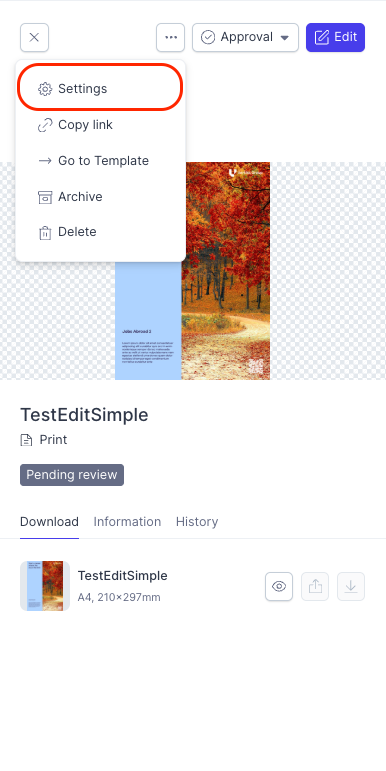The image size is (386, 771).
Task: Switch to the Information tab
Action: 127,522
